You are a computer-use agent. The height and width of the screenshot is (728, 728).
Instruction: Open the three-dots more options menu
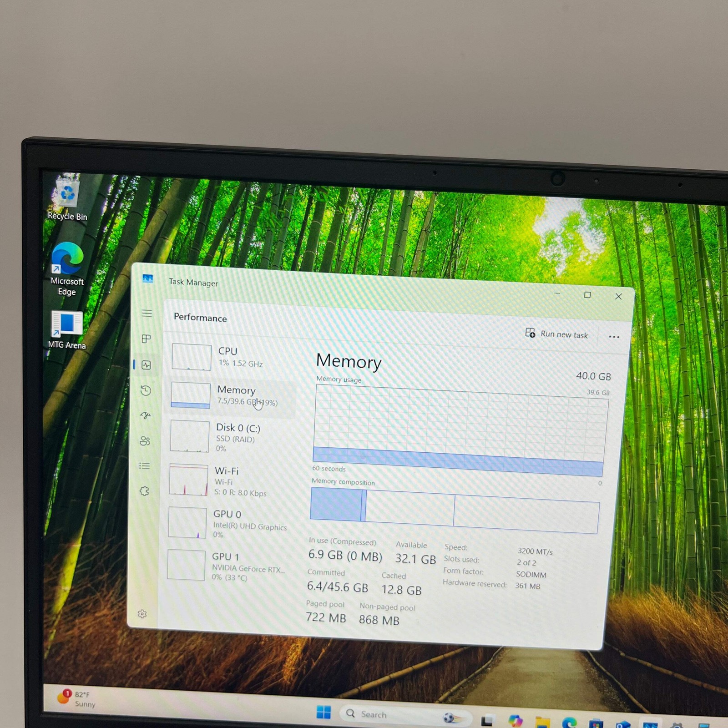click(614, 337)
